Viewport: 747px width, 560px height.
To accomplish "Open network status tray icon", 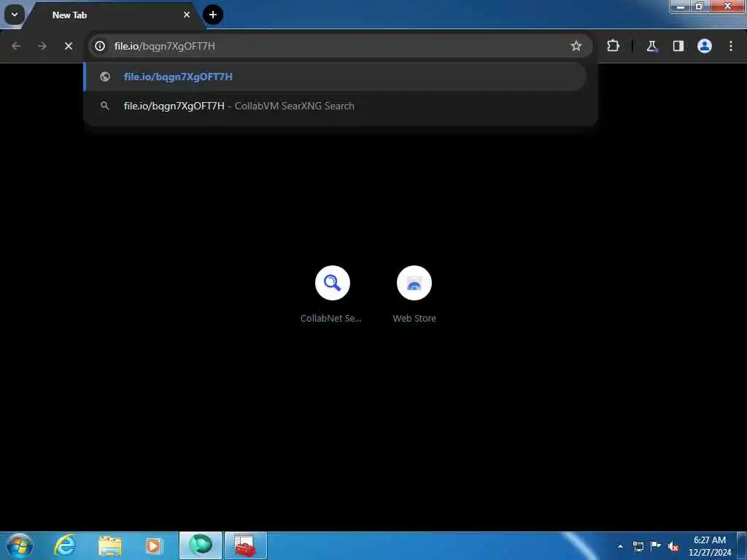I will (638, 546).
